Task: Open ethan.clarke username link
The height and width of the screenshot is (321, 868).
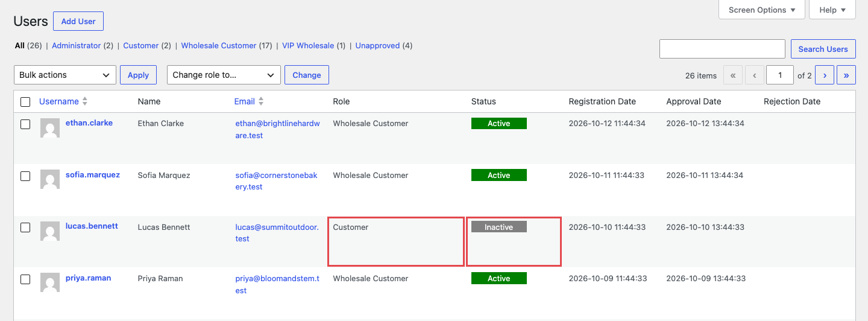Action: pyautogui.click(x=89, y=122)
